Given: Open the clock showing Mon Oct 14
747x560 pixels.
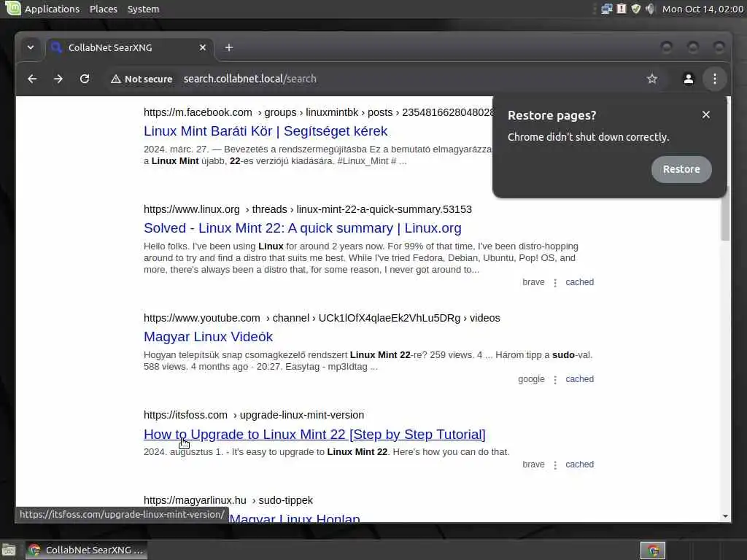Looking at the screenshot, I should pyautogui.click(x=703, y=9).
